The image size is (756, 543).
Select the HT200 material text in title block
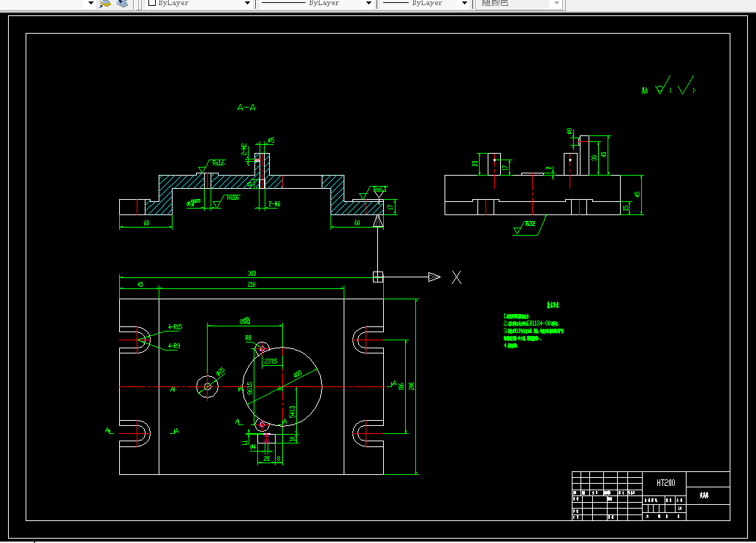[x=665, y=483]
